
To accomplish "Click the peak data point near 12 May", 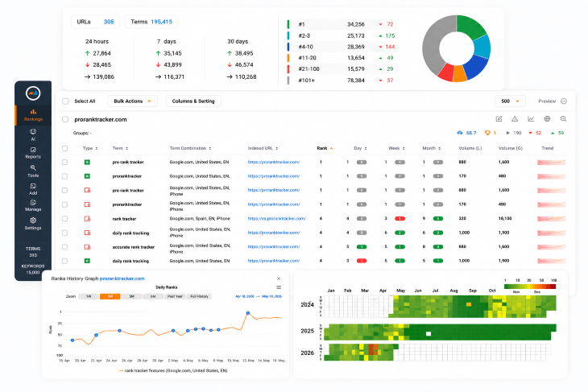I will click(248, 313).
